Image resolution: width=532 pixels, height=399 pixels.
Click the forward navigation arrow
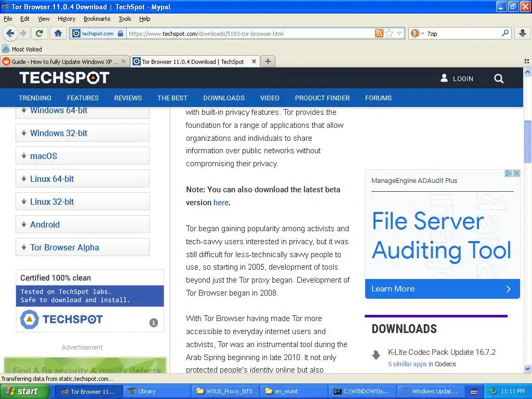coord(23,33)
